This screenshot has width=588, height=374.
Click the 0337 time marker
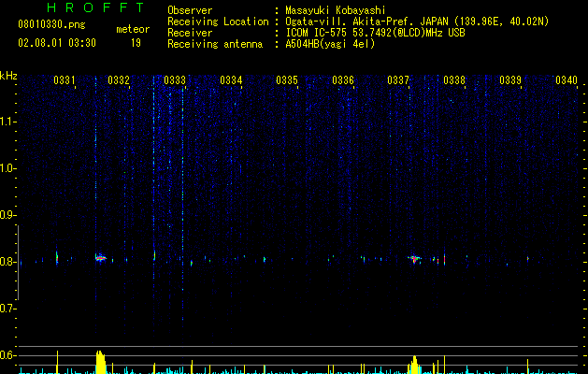[x=398, y=79]
